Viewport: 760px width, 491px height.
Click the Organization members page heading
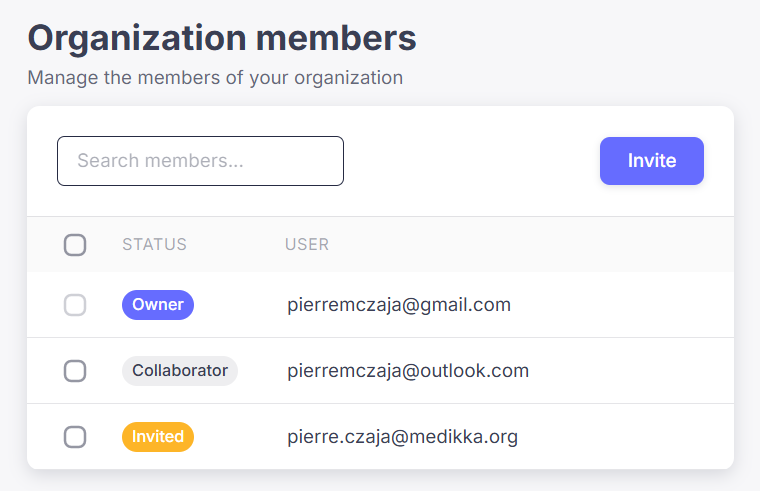coord(222,38)
